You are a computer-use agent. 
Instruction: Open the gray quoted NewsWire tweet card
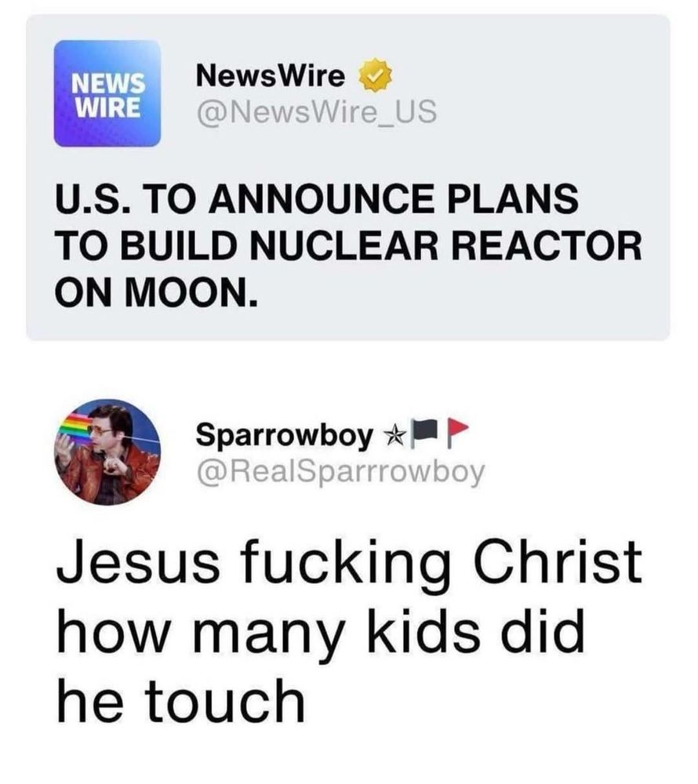click(348, 177)
